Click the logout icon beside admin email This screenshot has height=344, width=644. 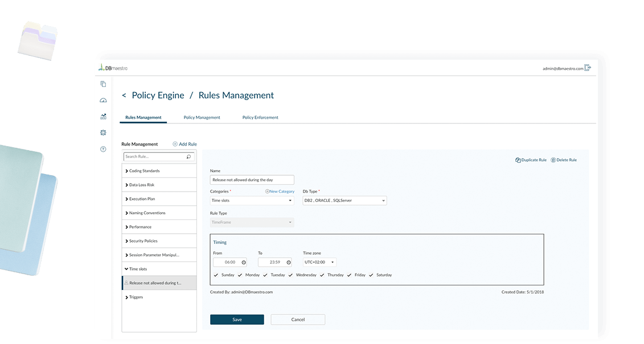588,68
